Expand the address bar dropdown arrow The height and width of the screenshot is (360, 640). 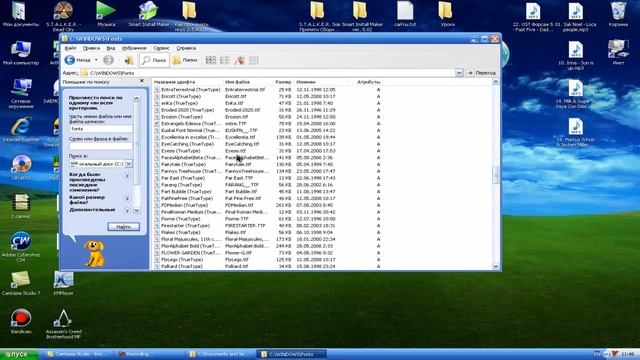click(459, 73)
